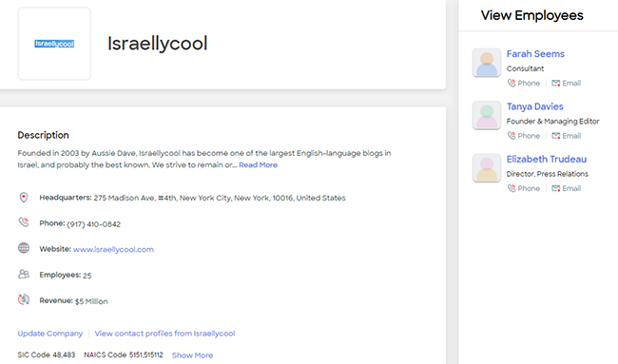Click the Revenue $5 Million value
This screenshot has width=618, height=364.
click(x=91, y=301)
